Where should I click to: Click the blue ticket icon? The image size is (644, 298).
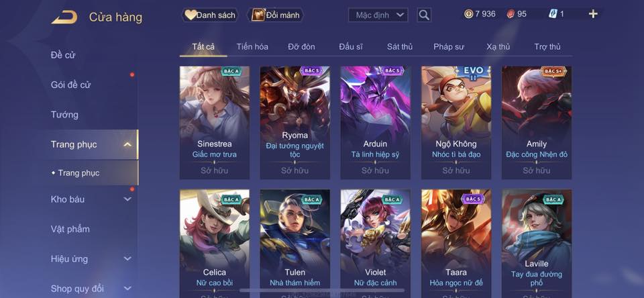(553, 14)
